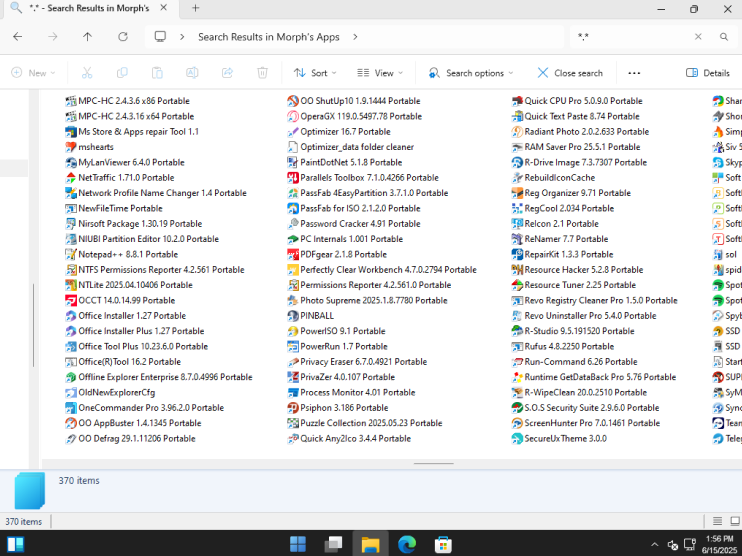Select MyLanViewer 6.4.0 Portable
Viewport: 742px width, 556px height.
pos(125,162)
